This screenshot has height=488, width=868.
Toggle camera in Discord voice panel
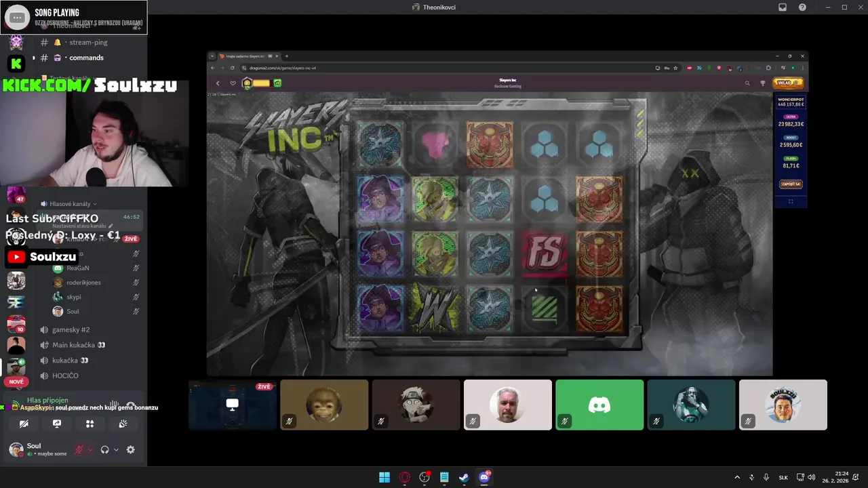click(24, 424)
